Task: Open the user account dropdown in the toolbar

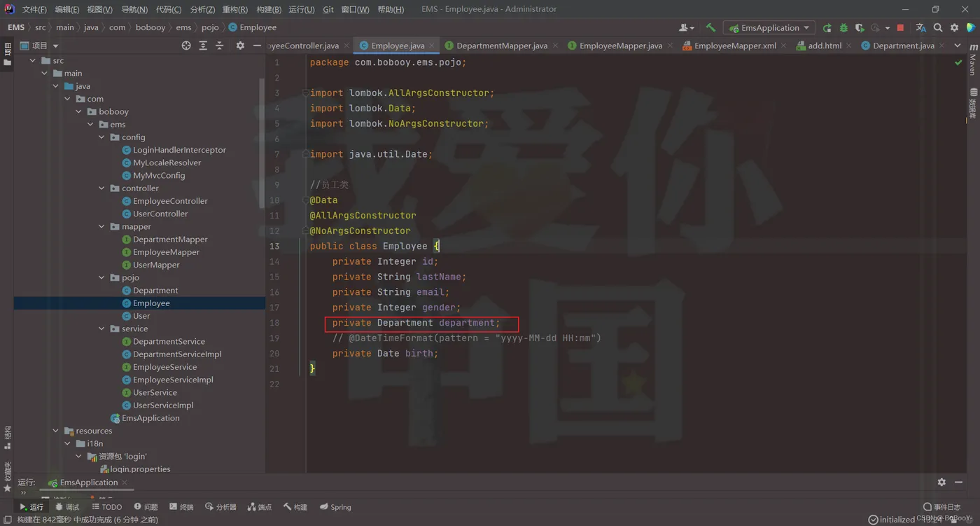Action: coord(686,28)
